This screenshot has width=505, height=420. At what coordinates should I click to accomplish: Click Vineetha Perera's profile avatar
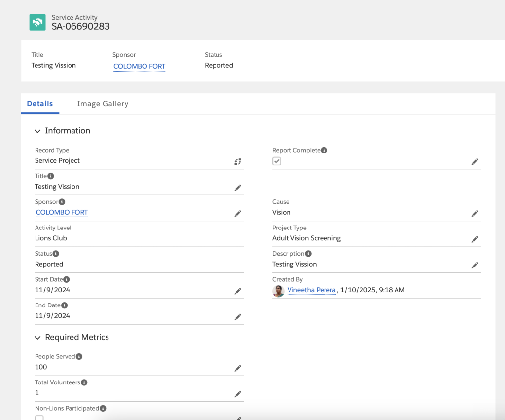[x=278, y=291]
